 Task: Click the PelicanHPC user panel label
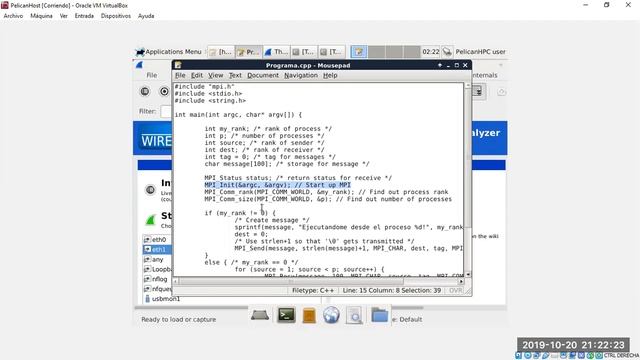coord(480,52)
